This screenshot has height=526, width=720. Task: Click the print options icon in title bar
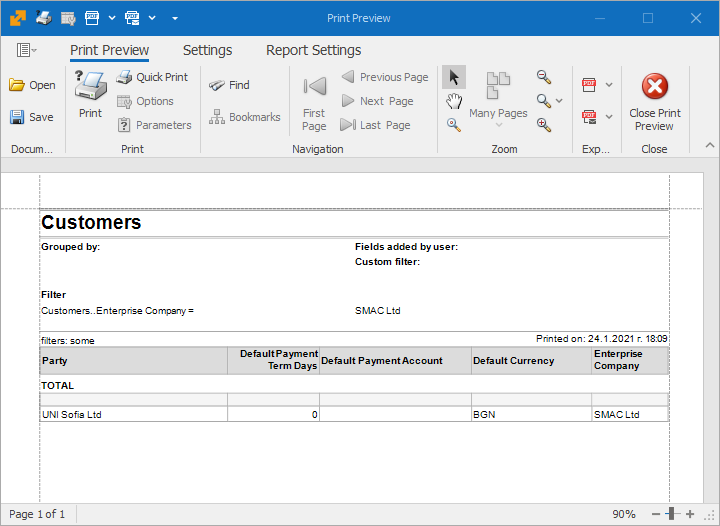[x=68, y=18]
